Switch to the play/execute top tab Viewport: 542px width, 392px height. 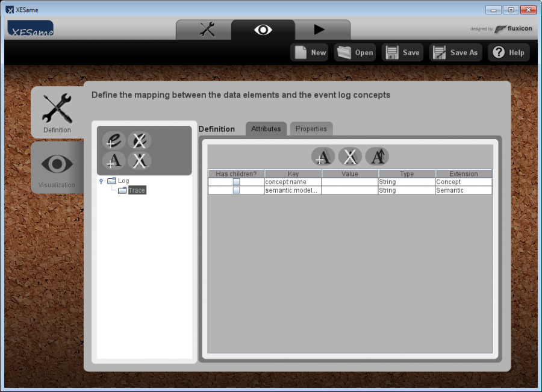(x=319, y=30)
